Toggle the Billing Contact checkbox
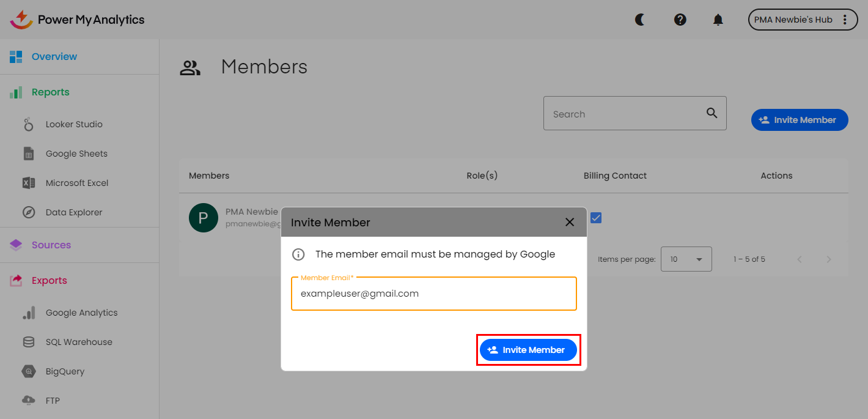 (x=596, y=218)
